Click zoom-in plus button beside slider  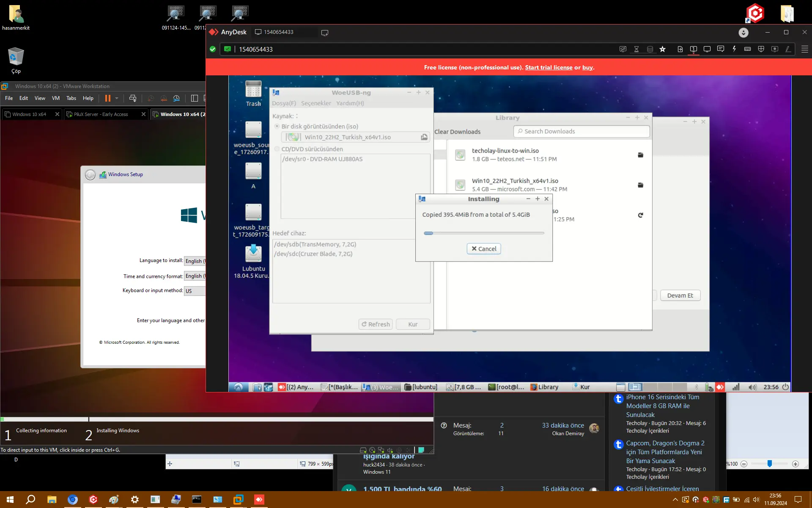click(x=795, y=464)
